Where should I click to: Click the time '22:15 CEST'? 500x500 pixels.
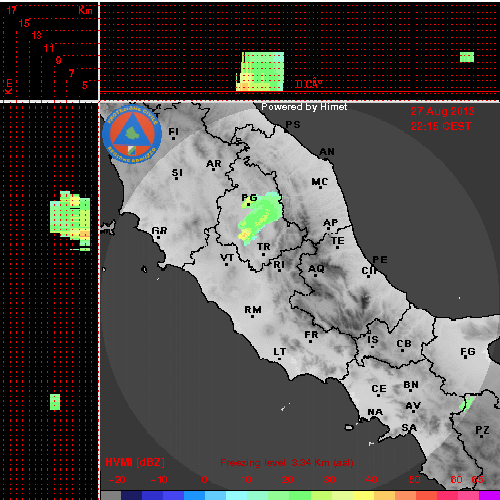tap(441, 126)
